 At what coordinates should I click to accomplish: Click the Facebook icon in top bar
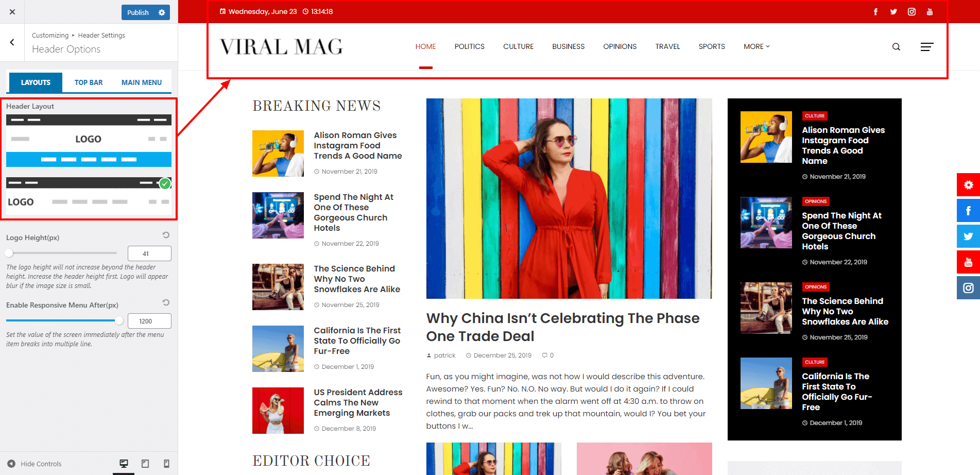(875, 12)
